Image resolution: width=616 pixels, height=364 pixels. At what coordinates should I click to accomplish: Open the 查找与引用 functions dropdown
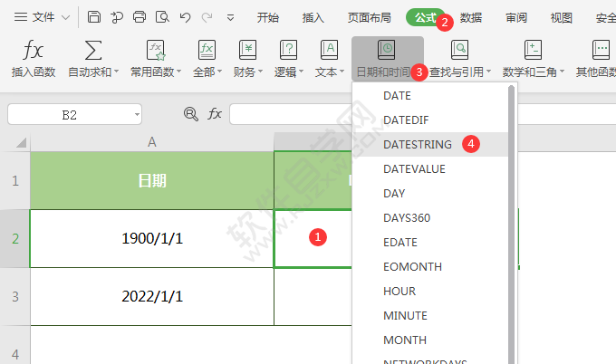point(460,58)
